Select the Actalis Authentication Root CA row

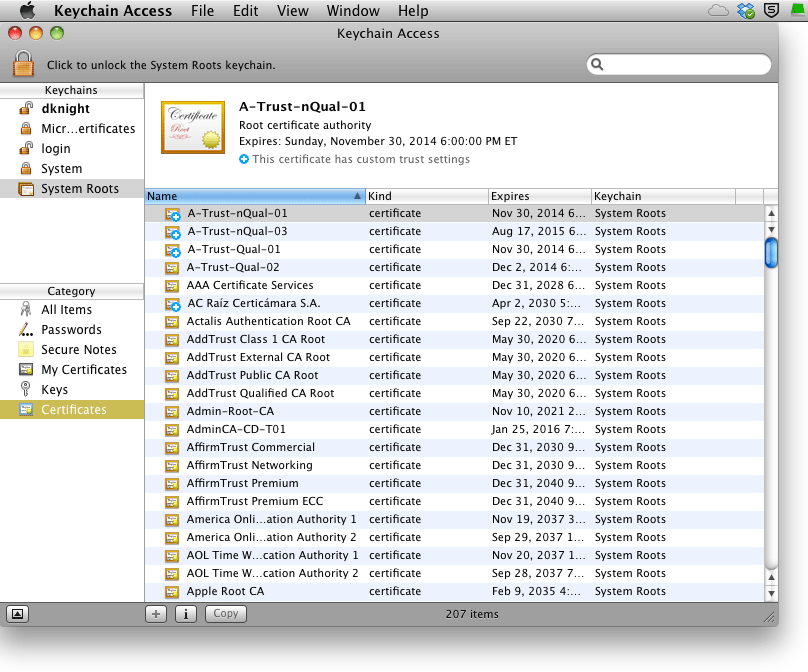point(454,322)
